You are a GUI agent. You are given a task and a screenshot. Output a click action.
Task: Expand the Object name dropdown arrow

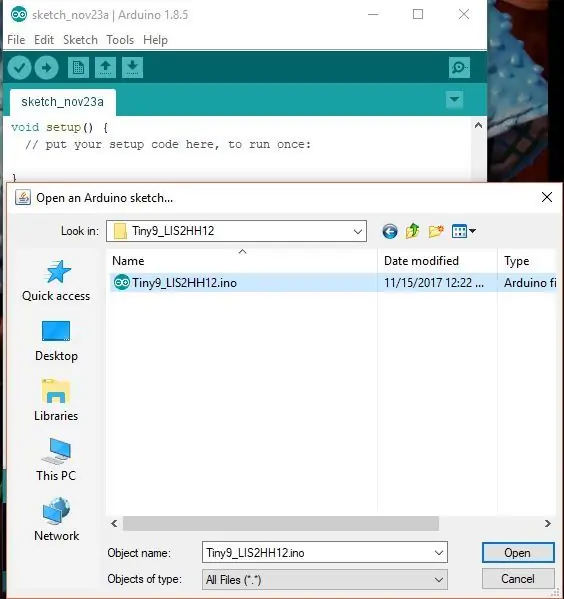(x=439, y=552)
